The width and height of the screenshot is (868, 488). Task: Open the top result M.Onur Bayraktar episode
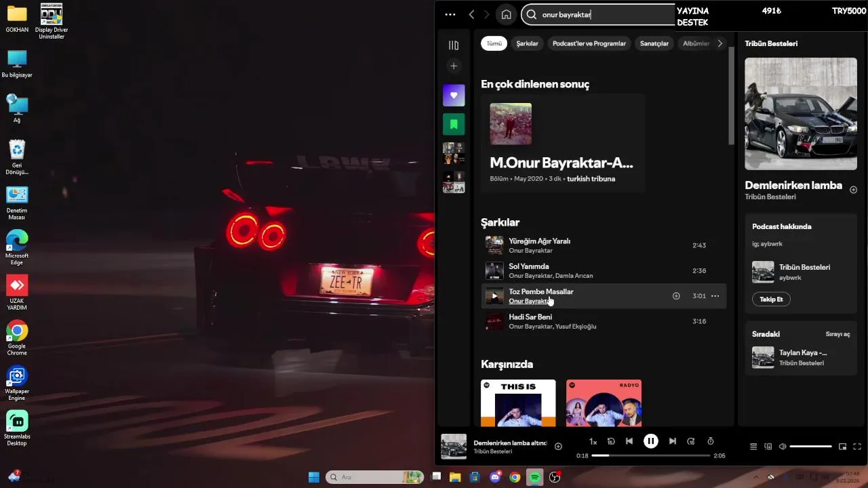point(562,143)
